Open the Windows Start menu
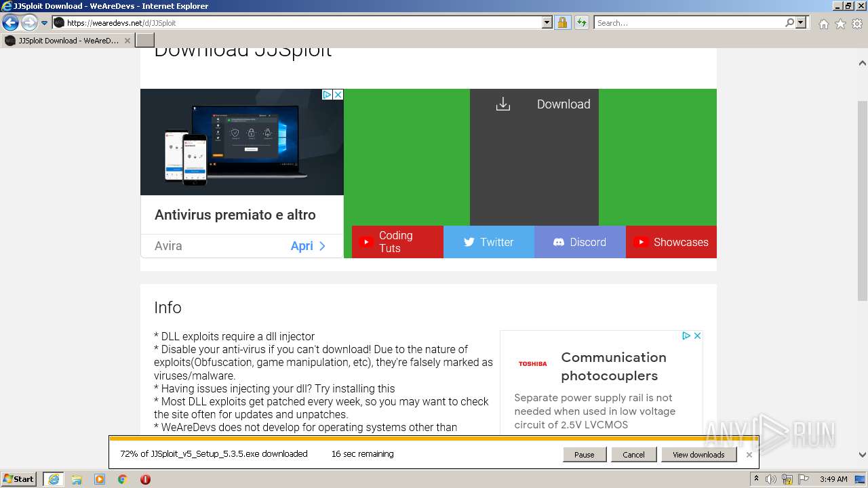 [19, 479]
